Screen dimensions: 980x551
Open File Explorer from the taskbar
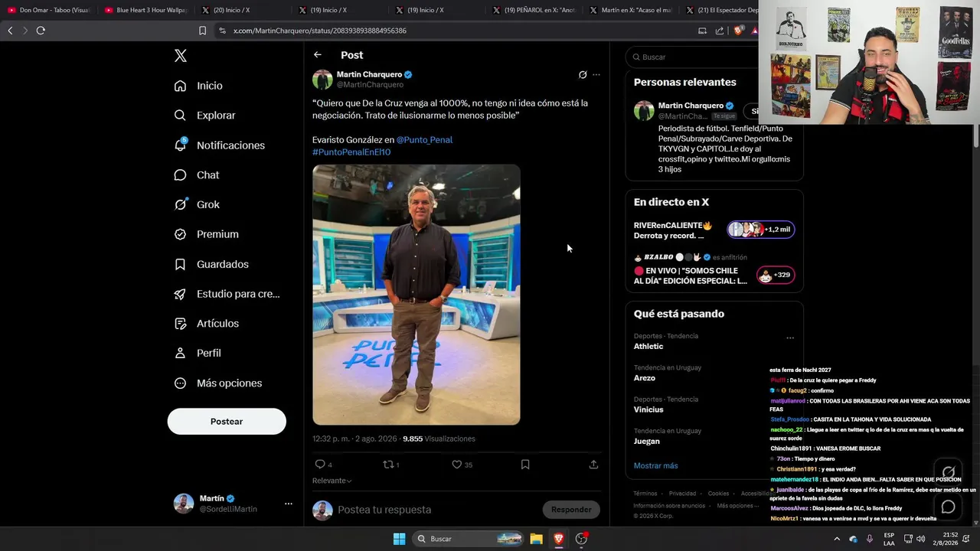(537, 539)
